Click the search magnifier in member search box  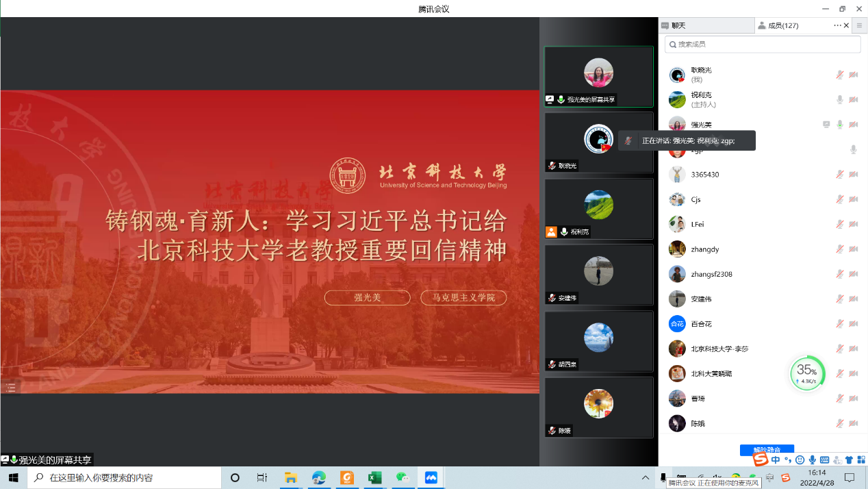pos(672,44)
